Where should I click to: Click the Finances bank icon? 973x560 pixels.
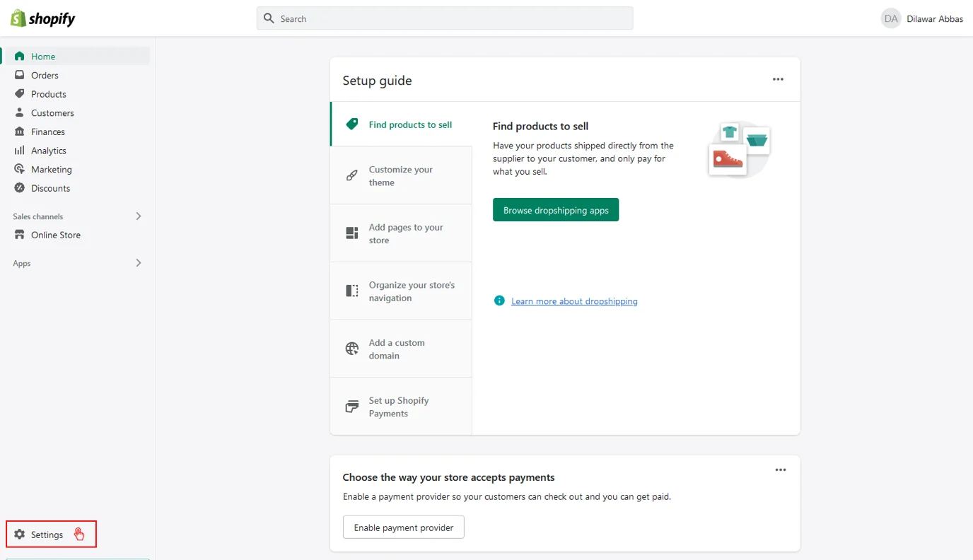coord(20,132)
